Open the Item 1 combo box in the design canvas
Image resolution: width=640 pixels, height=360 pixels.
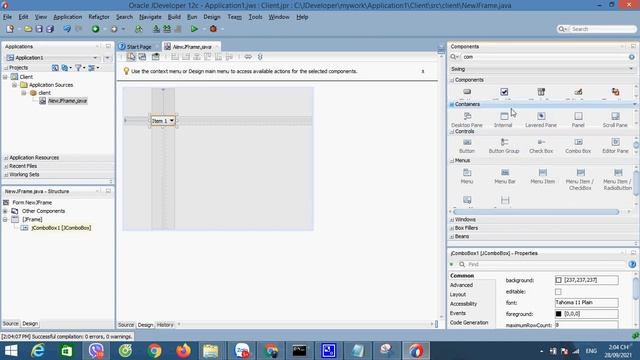coord(171,120)
